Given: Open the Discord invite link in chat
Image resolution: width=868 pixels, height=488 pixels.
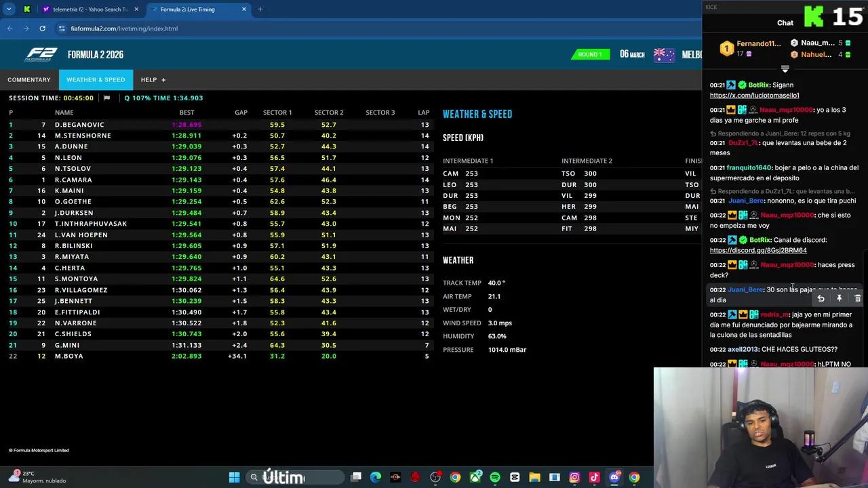Looking at the screenshot, I should coord(758,250).
